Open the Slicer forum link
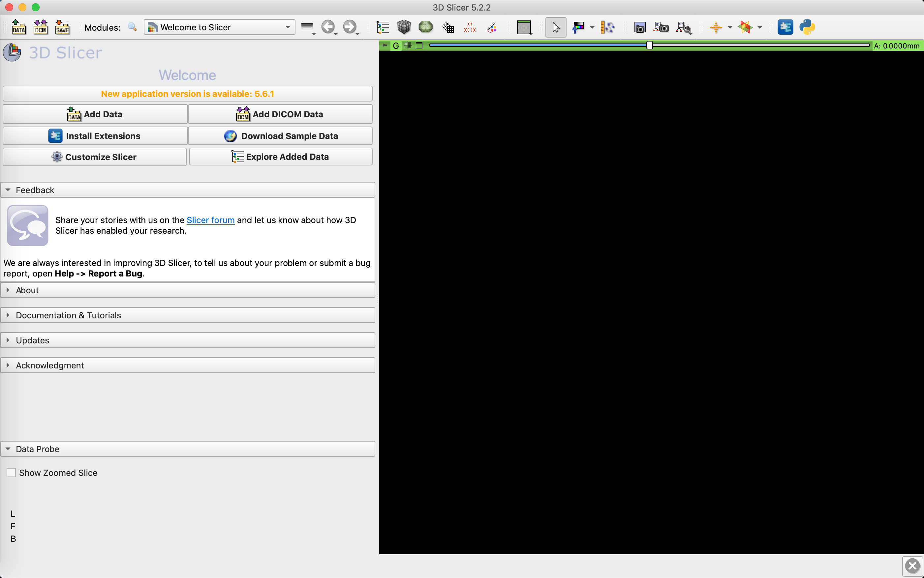This screenshot has height=578, width=924. tap(210, 220)
